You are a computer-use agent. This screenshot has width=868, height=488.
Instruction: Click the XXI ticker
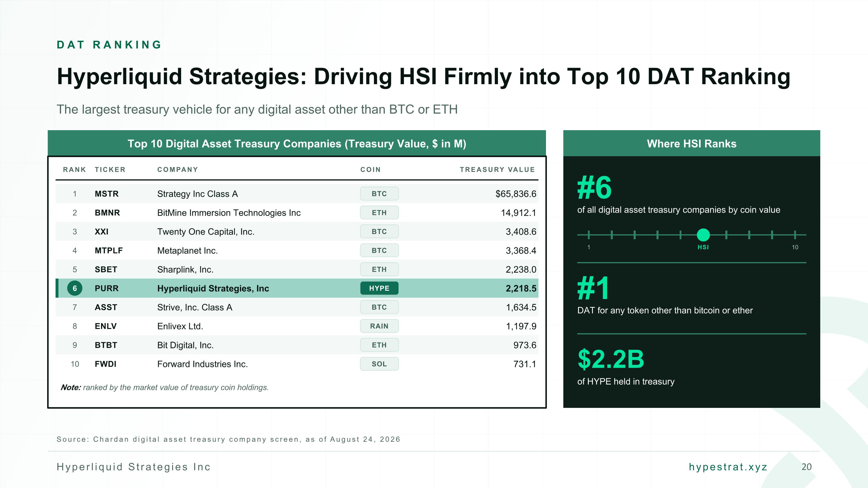102,231
